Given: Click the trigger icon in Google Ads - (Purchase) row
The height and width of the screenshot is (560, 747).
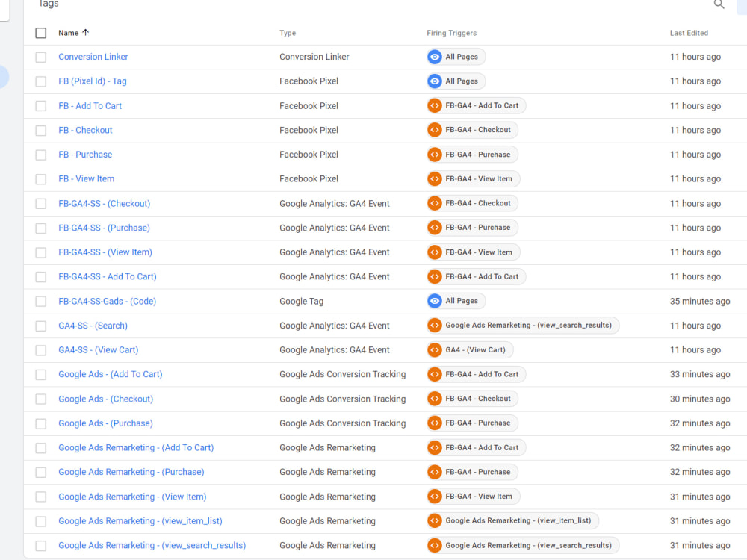Looking at the screenshot, I should [435, 423].
